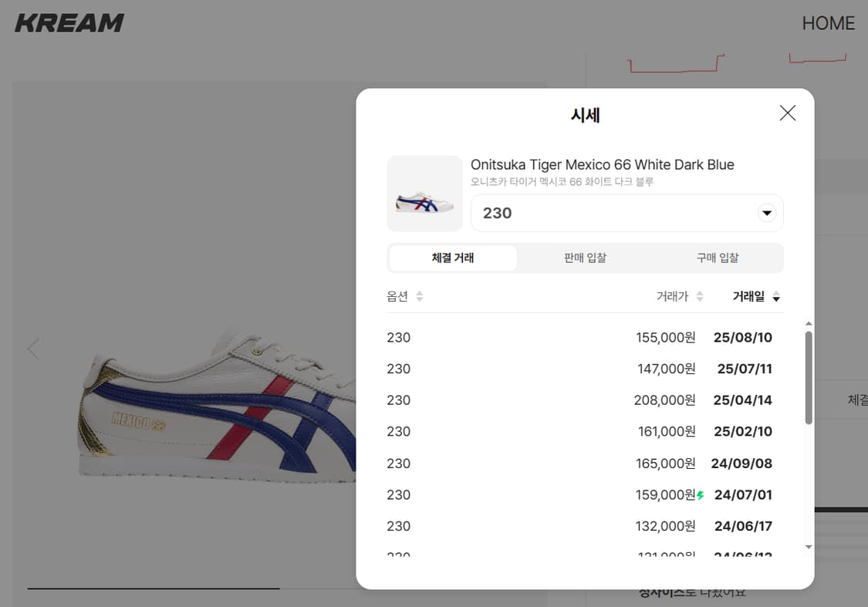Switch to the 체결 거래 tab
Screen dimensions: 868x607
(x=453, y=258)
